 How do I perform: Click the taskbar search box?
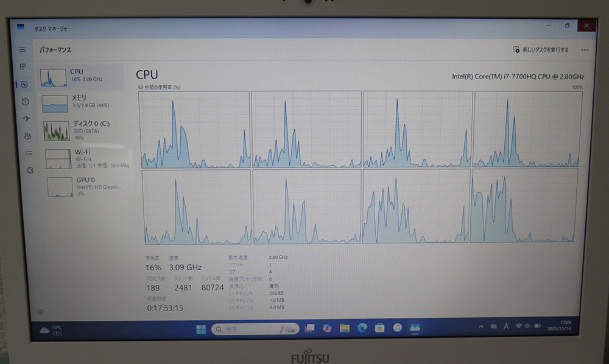[255, 329]
